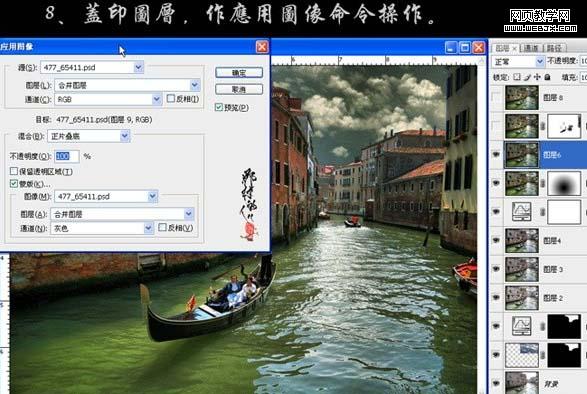Hide 图层4 with its eye icon

(496, 240)
